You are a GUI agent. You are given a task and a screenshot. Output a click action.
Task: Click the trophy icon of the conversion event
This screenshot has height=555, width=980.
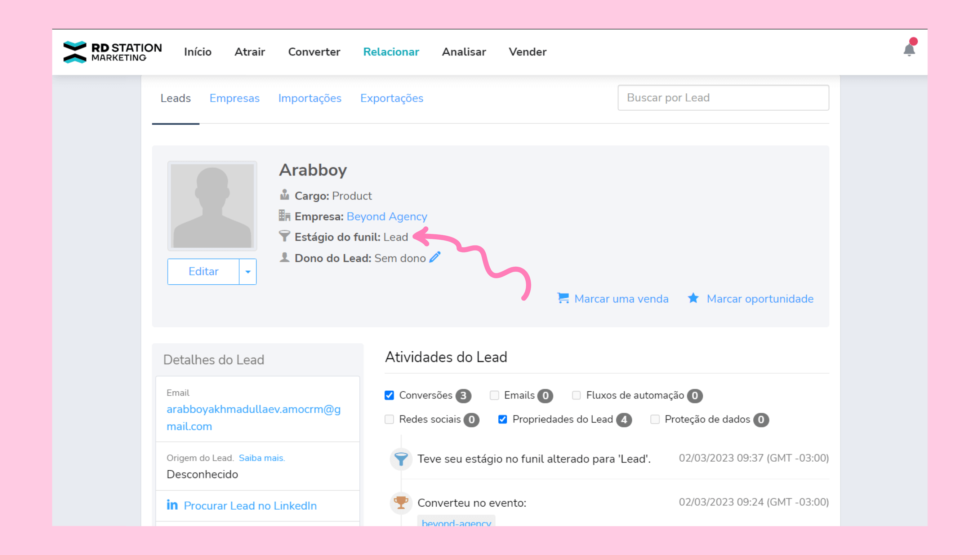pyautogui.click(x=401, y=502)
